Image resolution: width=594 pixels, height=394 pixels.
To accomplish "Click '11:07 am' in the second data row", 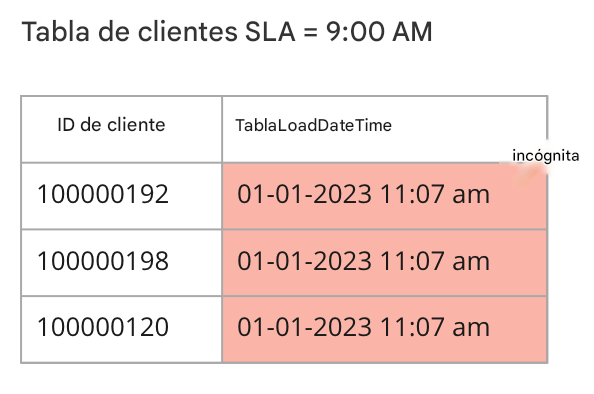I will coord(435,261).
